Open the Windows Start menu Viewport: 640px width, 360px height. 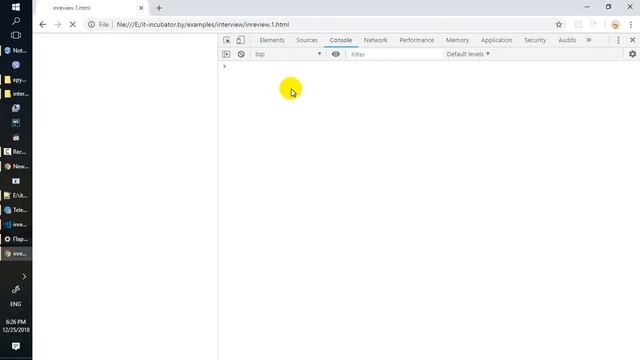pyautogui.click(x=16, y=7)
